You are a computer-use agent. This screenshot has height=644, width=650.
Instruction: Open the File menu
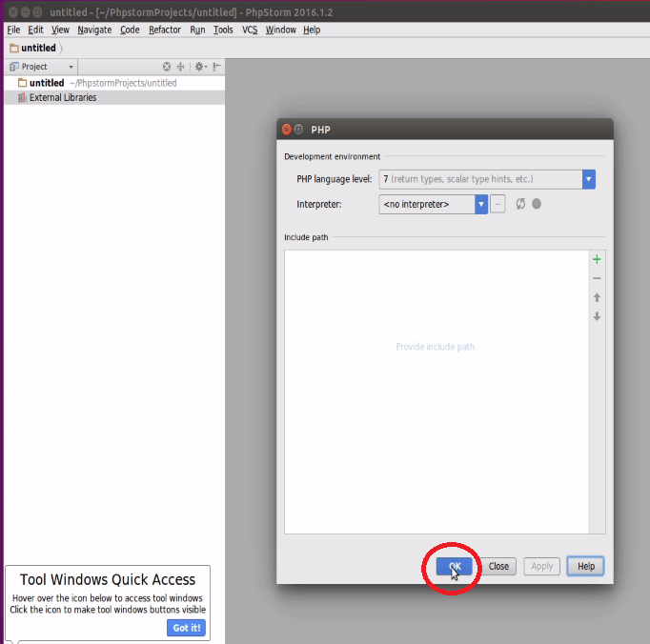(13, 30)
